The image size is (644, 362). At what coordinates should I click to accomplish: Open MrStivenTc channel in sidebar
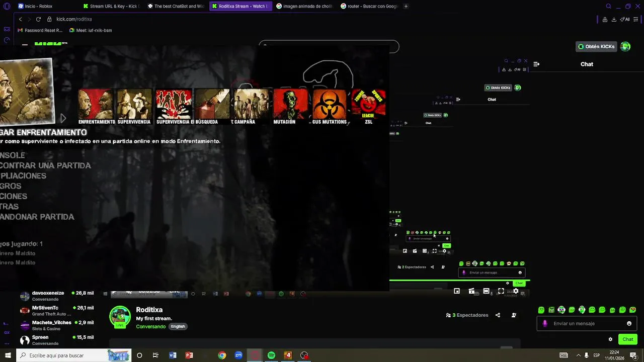point(56,310)
